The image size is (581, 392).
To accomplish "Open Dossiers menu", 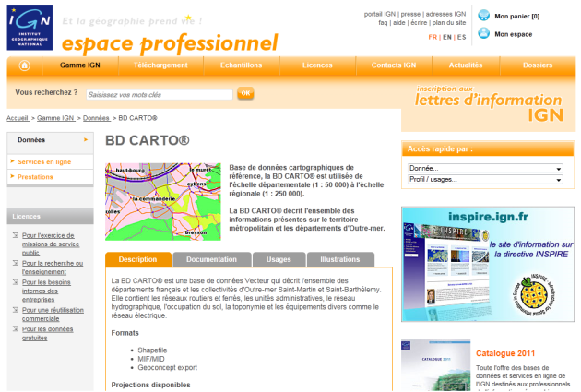I will (x=538, y=65).
